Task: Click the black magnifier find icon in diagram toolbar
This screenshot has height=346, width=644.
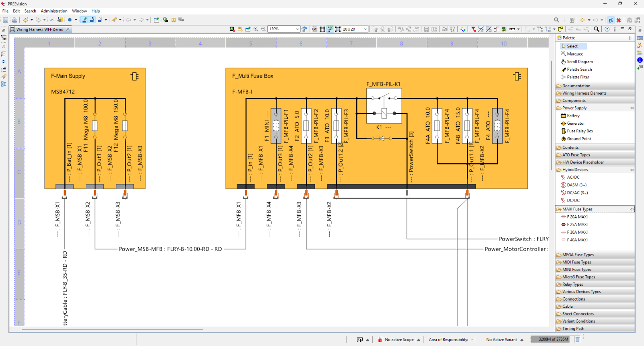Action: coord(597,29)
